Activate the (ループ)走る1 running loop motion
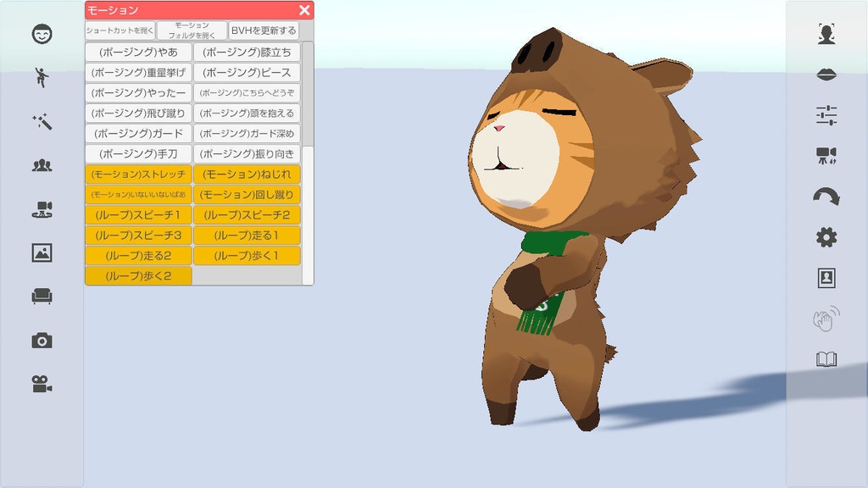 click(x=246, y=235)
